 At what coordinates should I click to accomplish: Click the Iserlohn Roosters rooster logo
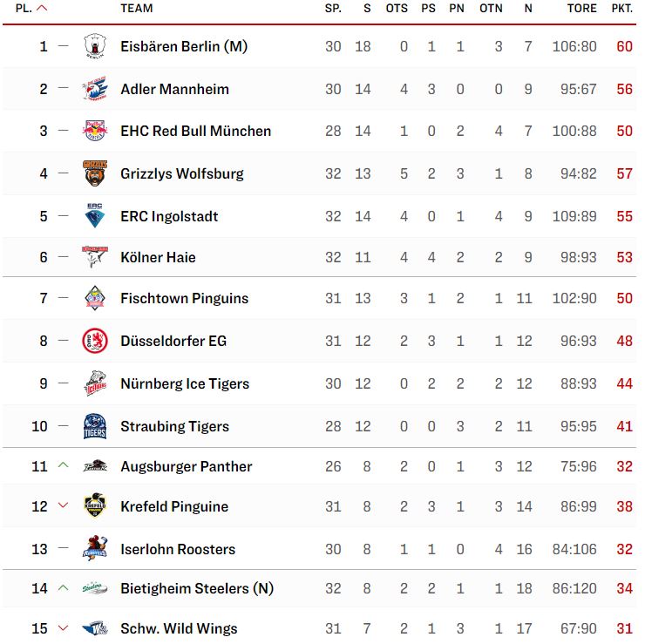pyautogui.click(x=95, y=548)
